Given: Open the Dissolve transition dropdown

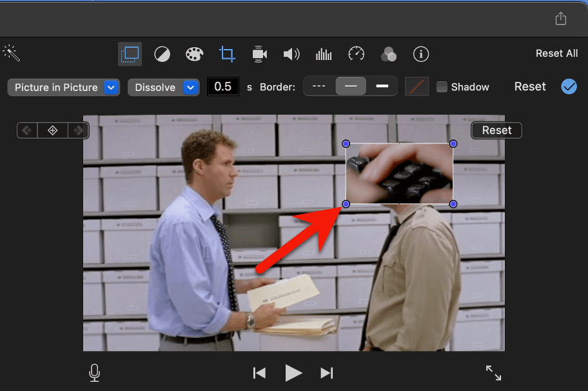Looking at the screenshot, I should click(x=163, y=88).
